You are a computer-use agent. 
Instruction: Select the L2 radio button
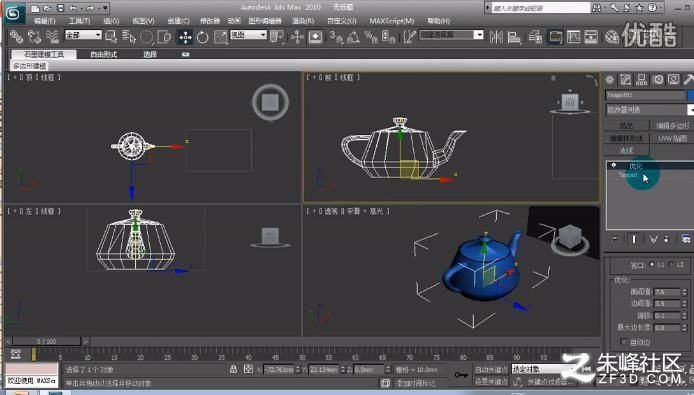pyautogui.click(x=671, y=264)
